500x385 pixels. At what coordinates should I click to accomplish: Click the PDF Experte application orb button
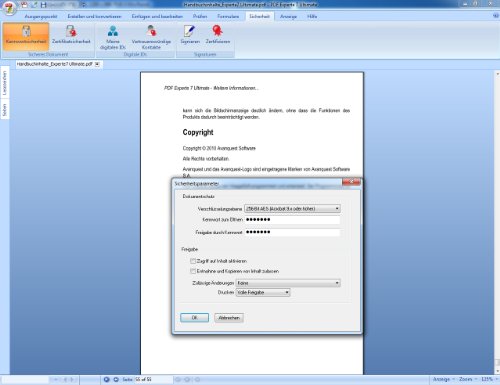(9, 8)
